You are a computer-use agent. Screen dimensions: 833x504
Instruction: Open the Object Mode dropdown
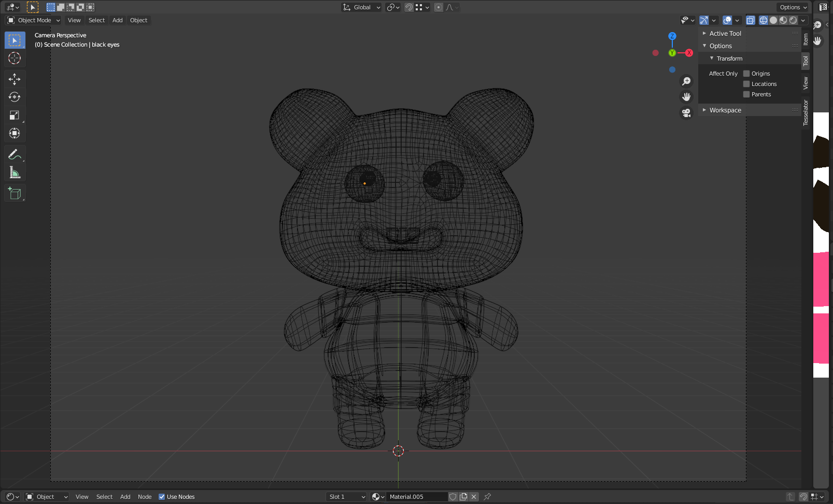pos(34,20)
